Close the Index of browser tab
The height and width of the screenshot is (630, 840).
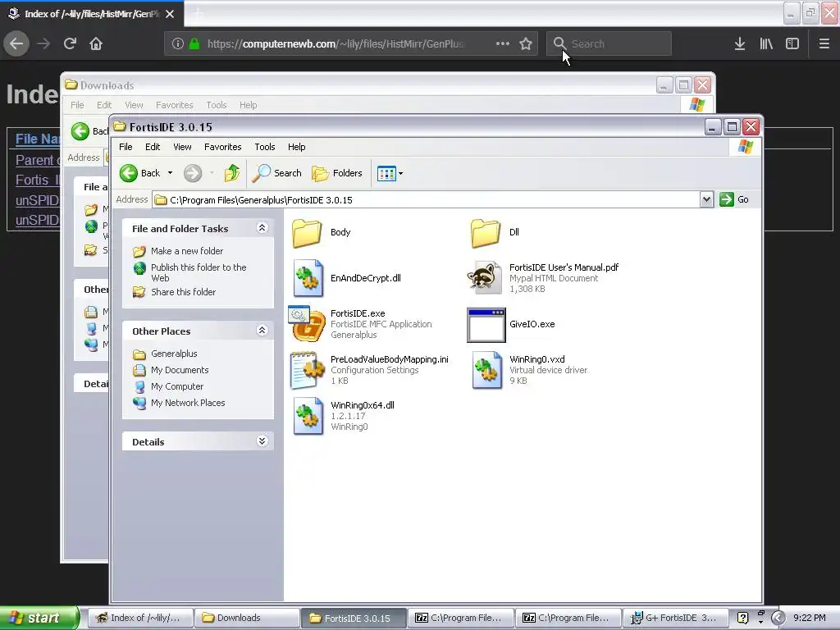click(x=170, y=14)
